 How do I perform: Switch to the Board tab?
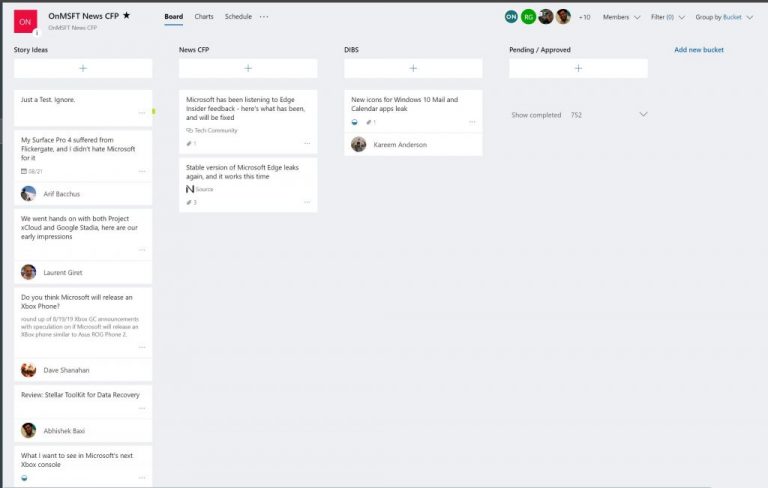(x=173, y=17)
